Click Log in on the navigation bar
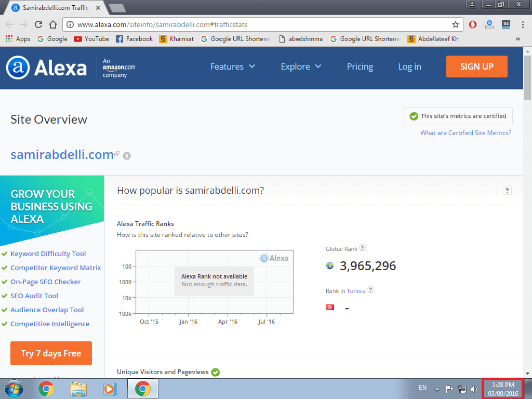This screenshot has width=532, height=399. pos(409,66)
